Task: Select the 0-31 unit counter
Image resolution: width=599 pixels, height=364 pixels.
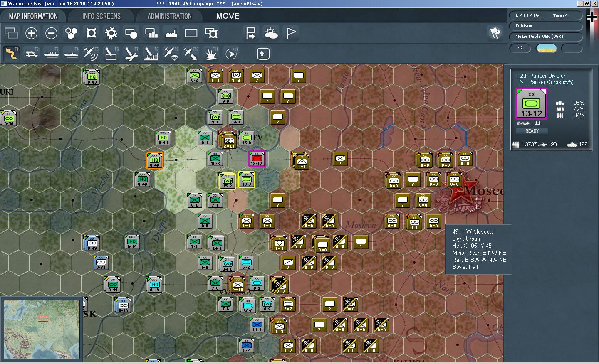Action: pyautogui.click(x=101, y=263)
